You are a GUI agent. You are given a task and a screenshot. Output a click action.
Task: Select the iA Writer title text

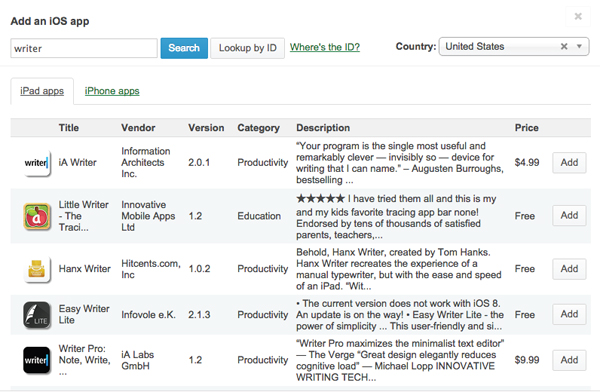(x=77, y=163)
